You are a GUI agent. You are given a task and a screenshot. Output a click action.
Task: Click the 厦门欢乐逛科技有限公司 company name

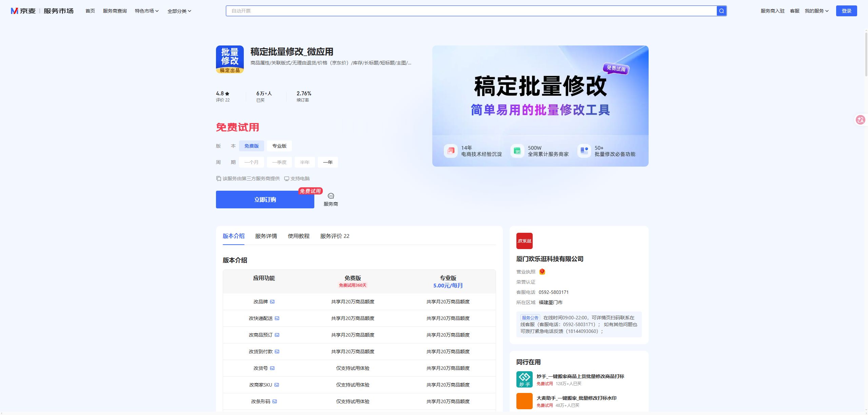550,259
